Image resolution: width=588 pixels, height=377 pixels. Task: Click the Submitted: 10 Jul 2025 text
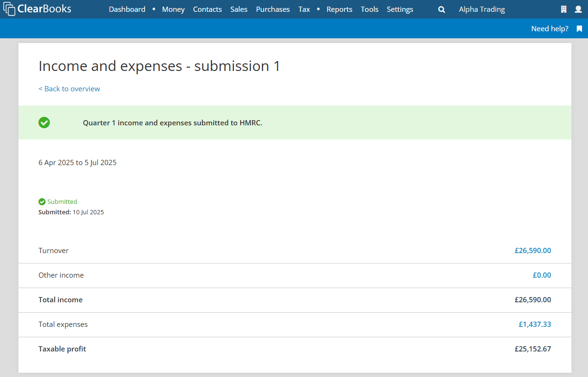tap(71, 212)
